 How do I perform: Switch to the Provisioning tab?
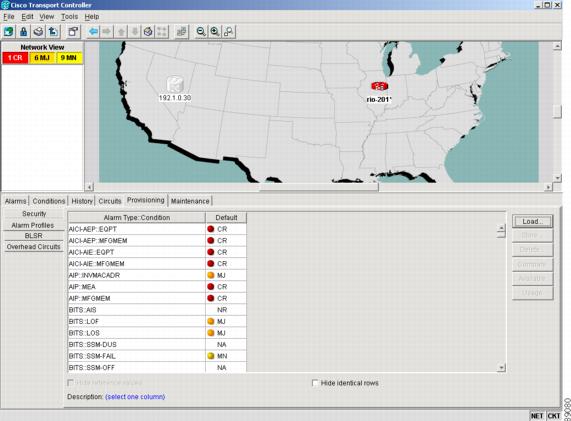(x=146, y=200)
